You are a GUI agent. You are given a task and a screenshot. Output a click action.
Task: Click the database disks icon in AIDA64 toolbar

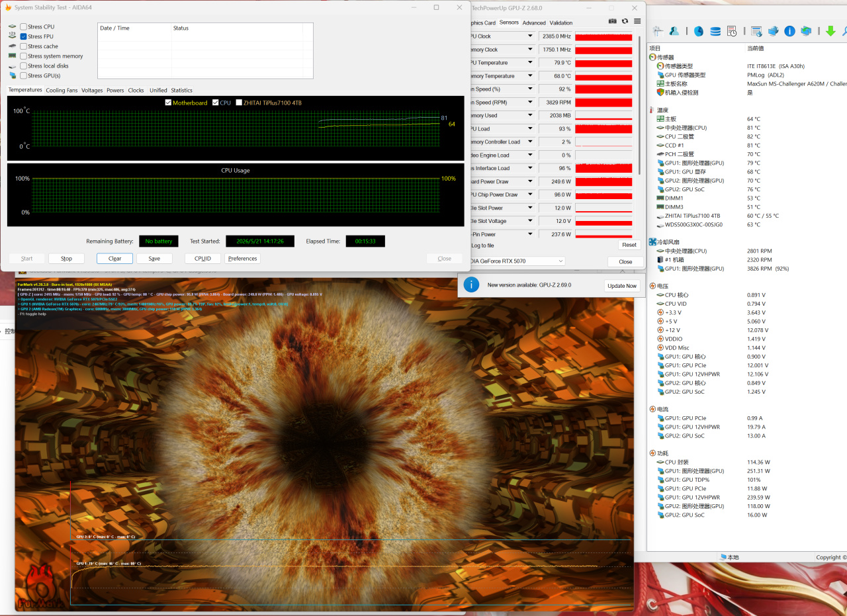715,31
